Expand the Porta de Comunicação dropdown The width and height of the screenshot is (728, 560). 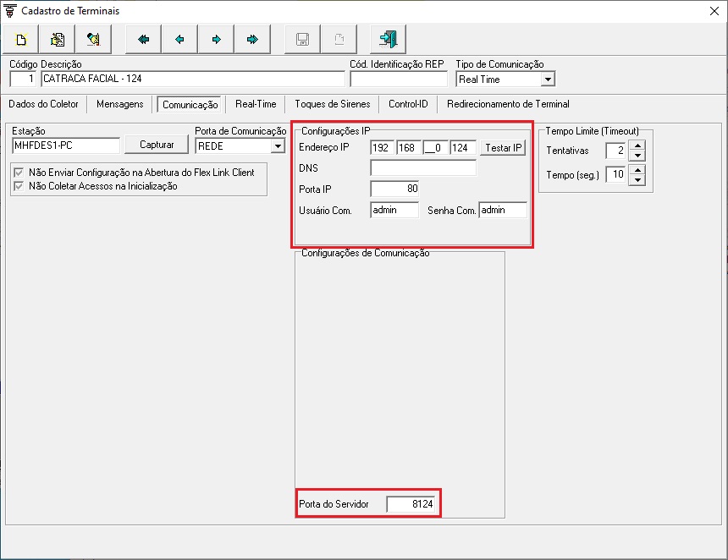coord(278,146)
